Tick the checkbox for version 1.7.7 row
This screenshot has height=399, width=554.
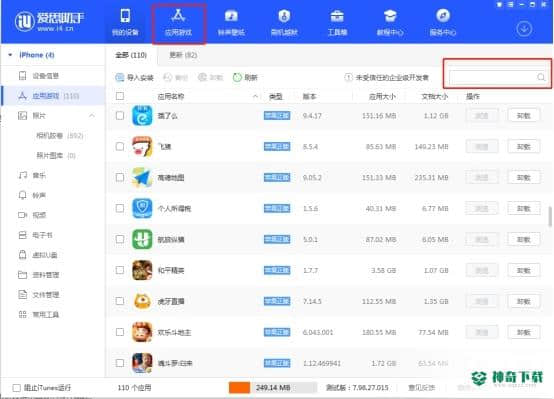[x=120, y=270]
